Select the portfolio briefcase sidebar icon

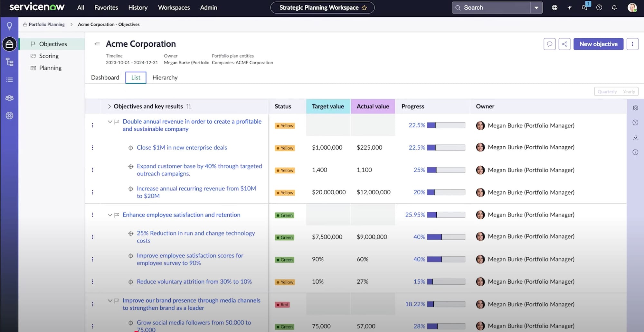[9, 44]
